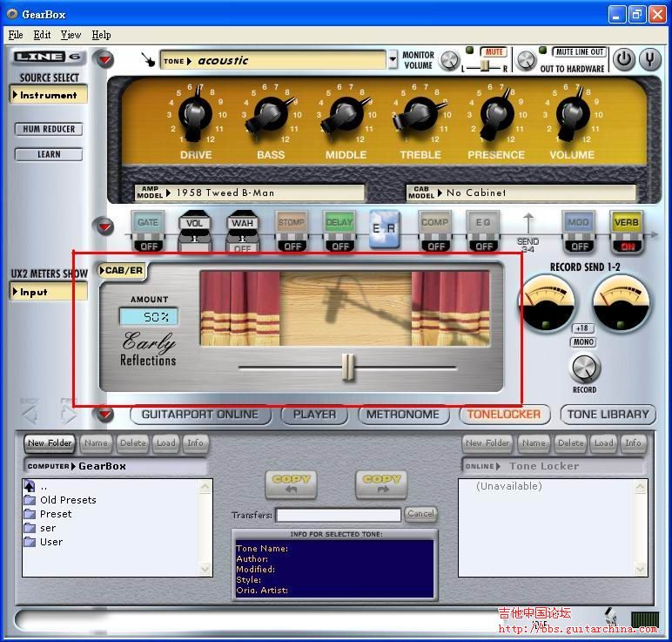Click the Hum Reducer button

click(49, 129)
